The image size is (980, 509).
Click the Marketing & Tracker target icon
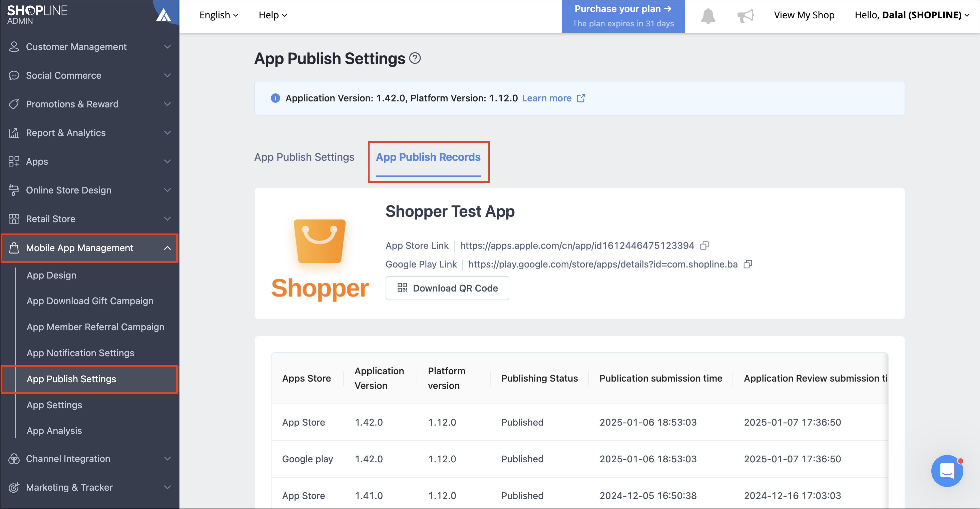pyautogui.click(x=14, y=487)
